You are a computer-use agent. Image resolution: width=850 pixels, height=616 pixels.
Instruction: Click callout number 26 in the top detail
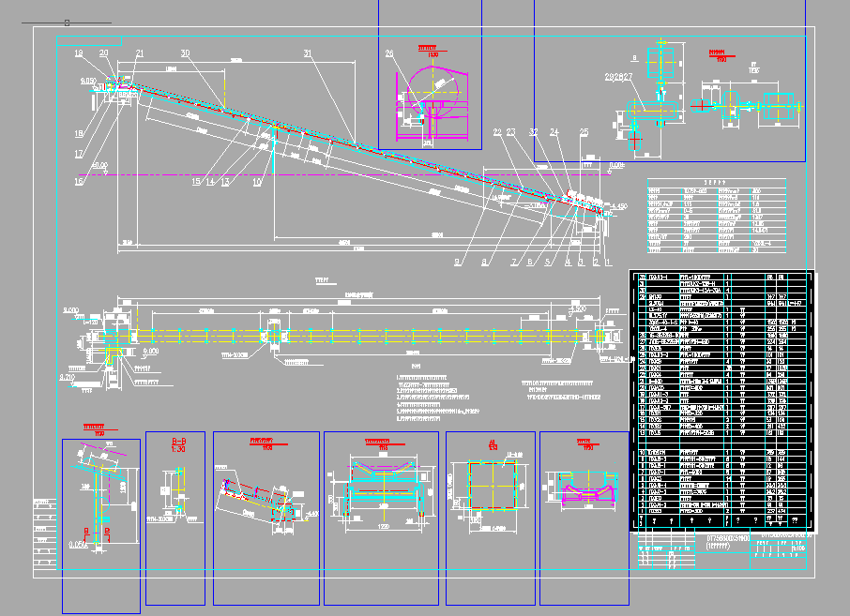(x=389, y=53)
